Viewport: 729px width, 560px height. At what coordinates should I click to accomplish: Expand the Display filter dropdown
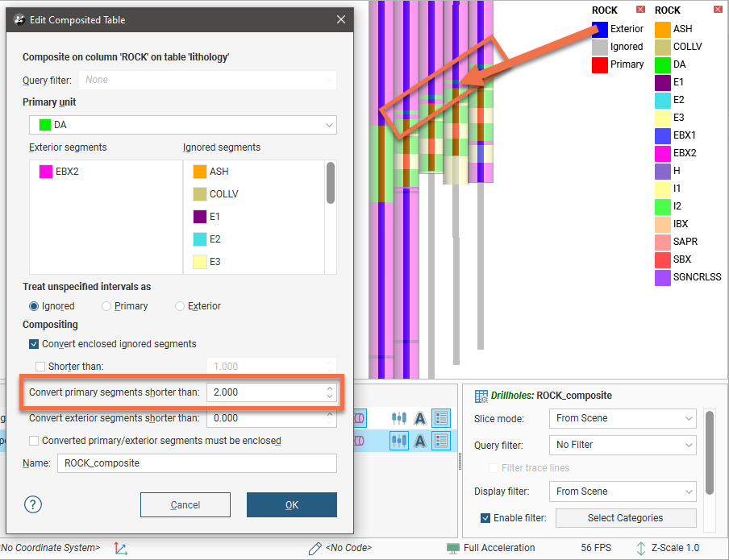point(622,492)
